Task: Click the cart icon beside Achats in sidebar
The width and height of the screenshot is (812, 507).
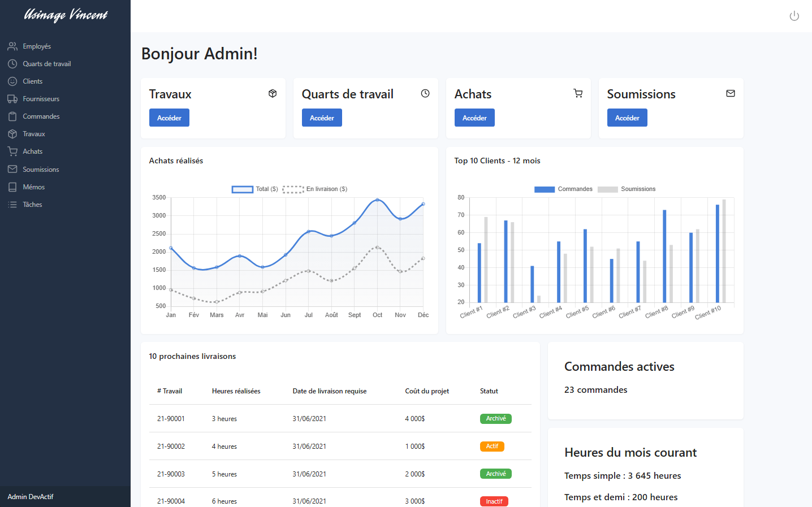Action: (x=12, y=151)
